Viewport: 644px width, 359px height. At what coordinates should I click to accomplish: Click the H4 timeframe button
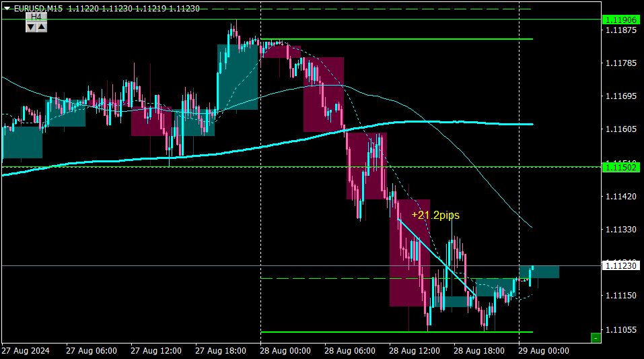[36, 17]
